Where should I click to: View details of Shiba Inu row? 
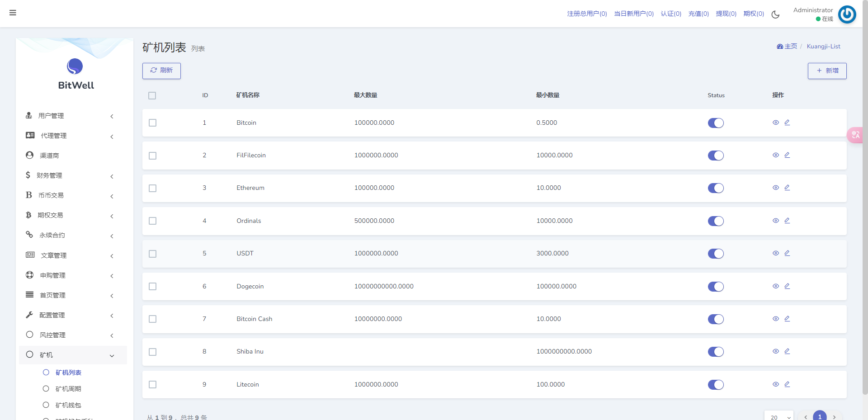click(776, 351)
